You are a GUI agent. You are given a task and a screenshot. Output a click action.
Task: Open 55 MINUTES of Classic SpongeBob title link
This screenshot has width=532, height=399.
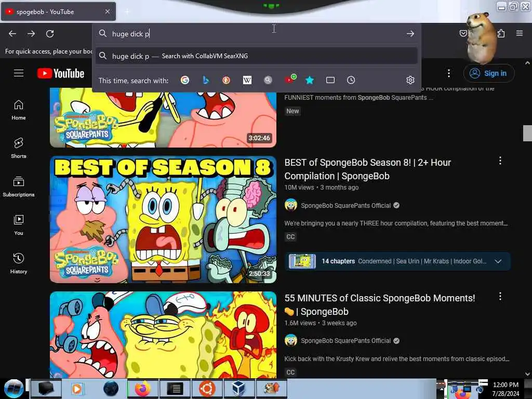coord(380,304)
